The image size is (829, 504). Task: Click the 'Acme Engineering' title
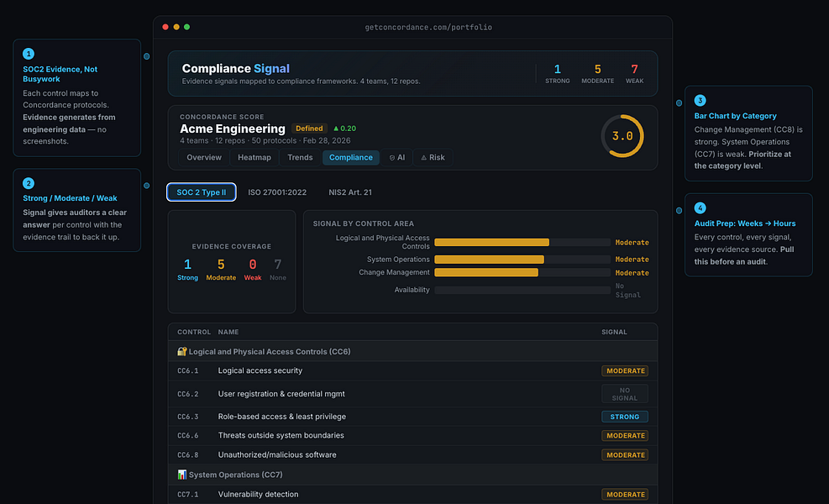click(x=233, y=129)
